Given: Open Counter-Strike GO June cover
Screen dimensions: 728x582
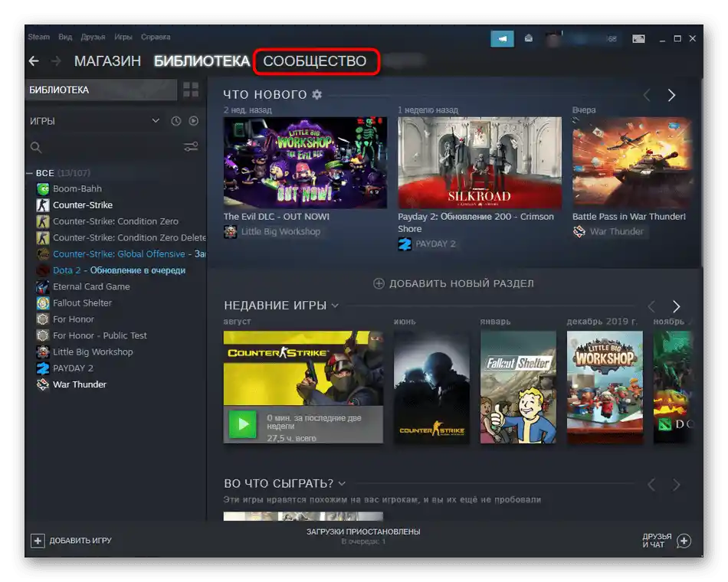Looking at the screenshot, I should [x=431, y=387].
